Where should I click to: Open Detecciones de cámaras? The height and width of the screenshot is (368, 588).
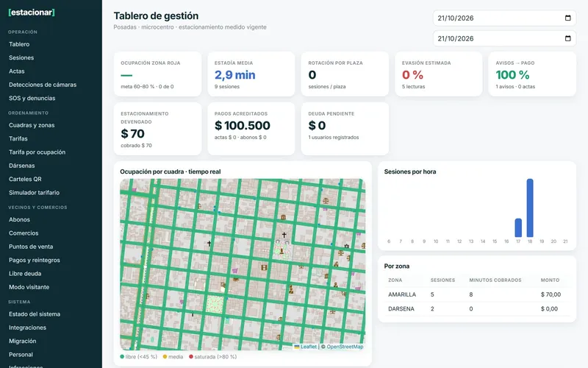pyautogui.click(x=43, y=85)
